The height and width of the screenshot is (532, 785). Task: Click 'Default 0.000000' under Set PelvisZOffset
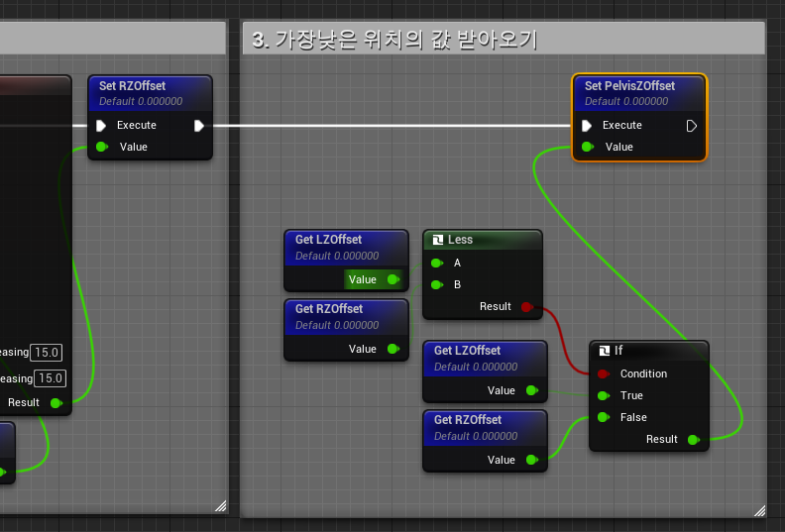click(x=626, y=102)
